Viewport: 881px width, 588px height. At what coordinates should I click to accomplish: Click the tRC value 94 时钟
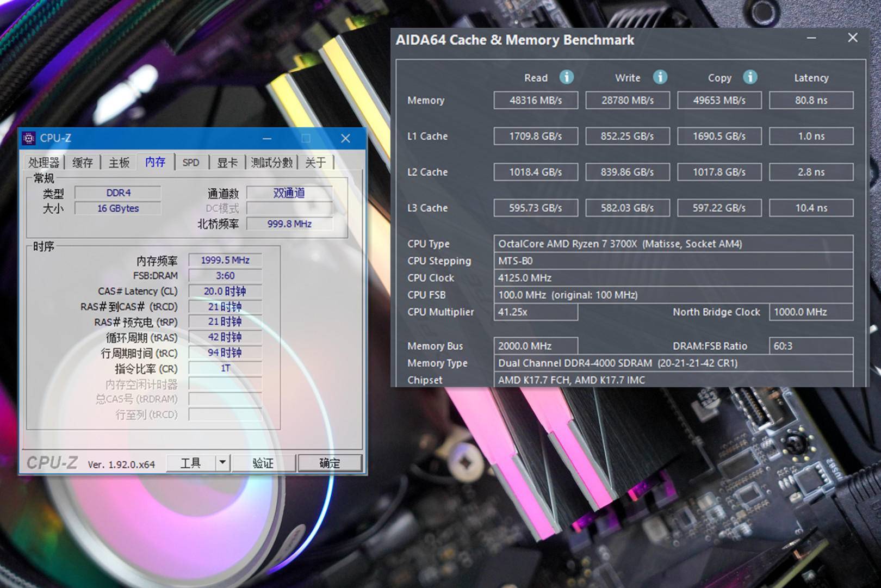tap(225, 353)
